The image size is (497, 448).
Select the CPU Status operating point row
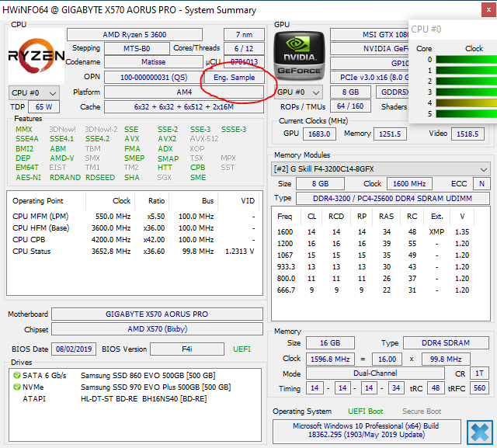pos(134,252)
